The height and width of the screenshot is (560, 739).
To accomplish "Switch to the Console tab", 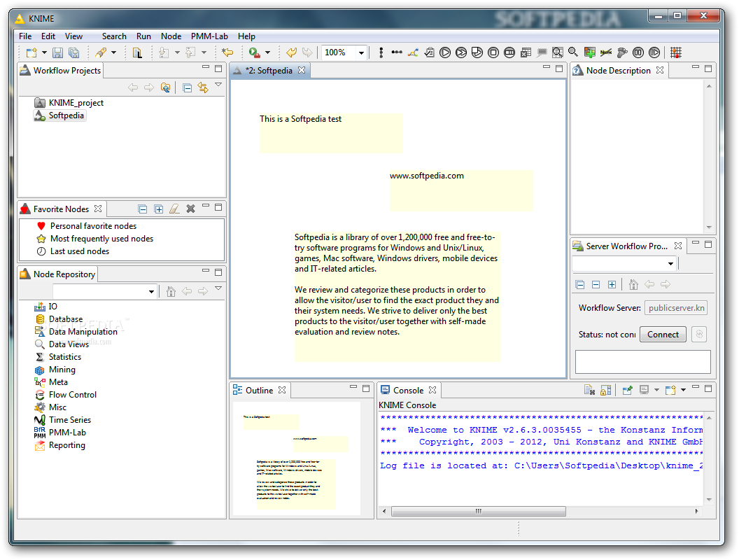I will 408,391.
